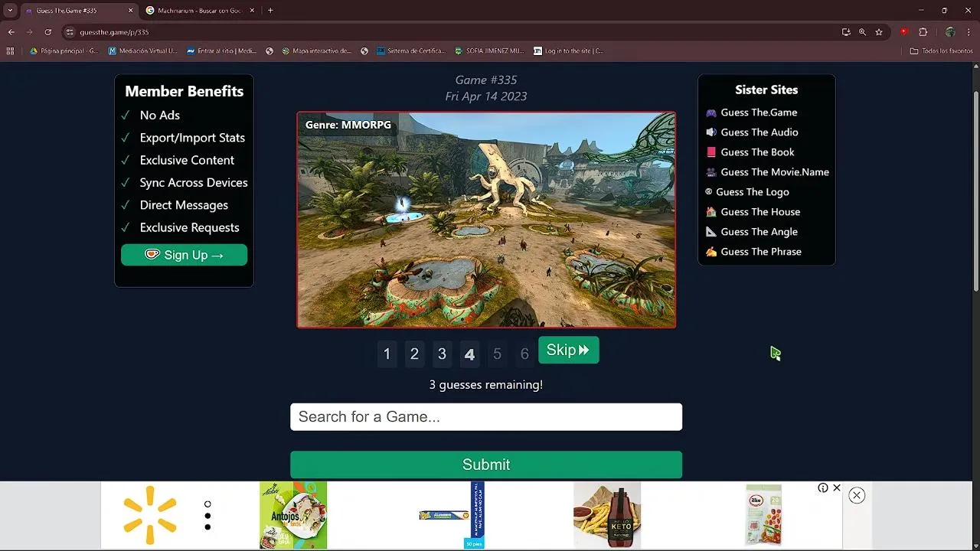Viewport: 980px width, 551px height.
Task: Close the Guess The Game #335 tab
Action: (x=130, y=11)
